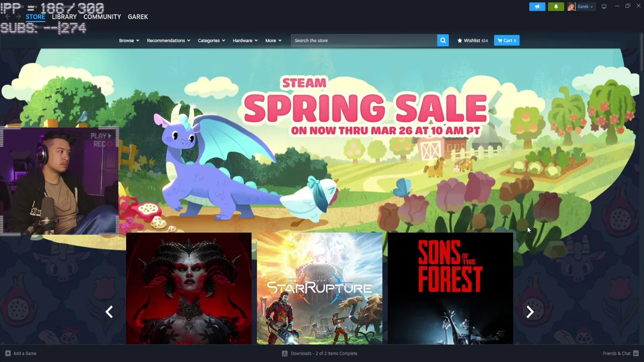Show previous carousel games with left arrow

click(x=109, y=312)
